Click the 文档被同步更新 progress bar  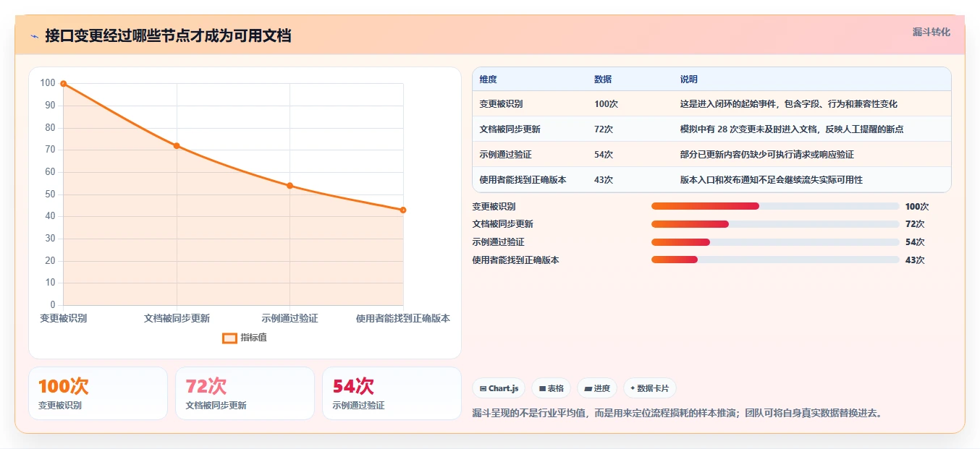point(775,224)
